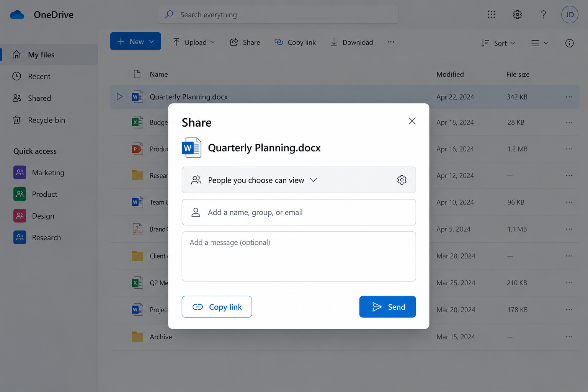
Task: Open more toolbar commands ellipsis
Action: (390, 42)
